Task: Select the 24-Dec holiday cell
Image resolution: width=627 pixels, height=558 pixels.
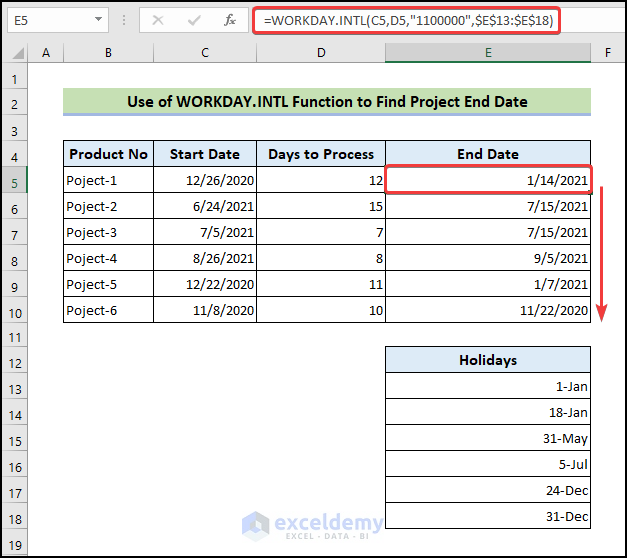Action: pos(488,490)
